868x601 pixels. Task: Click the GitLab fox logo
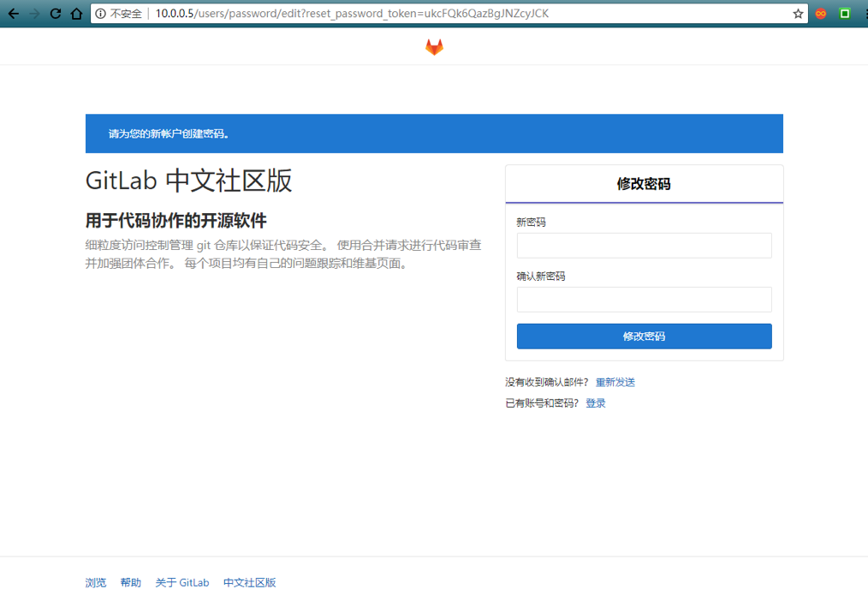[434, 47]
